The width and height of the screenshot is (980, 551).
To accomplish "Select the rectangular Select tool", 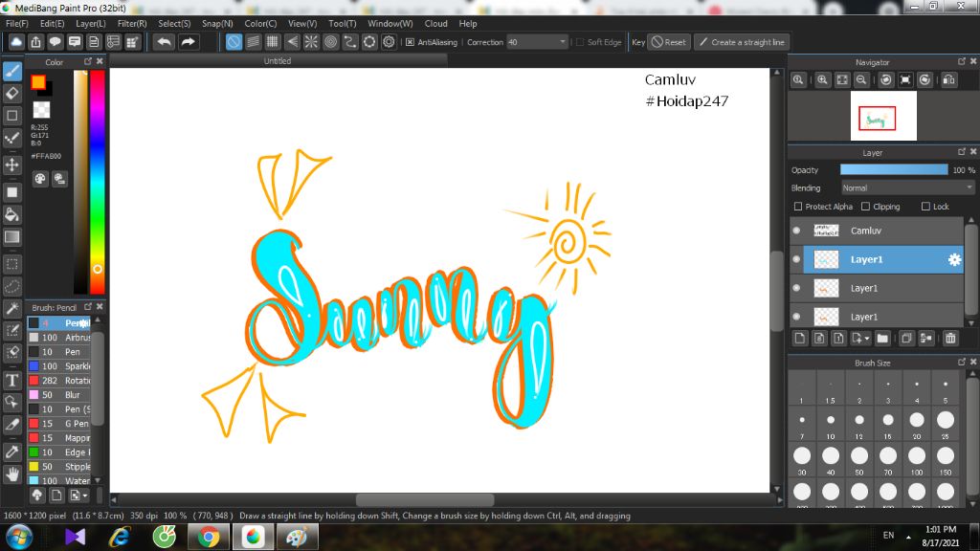I will pyautogui.click(x=11, y=264).
